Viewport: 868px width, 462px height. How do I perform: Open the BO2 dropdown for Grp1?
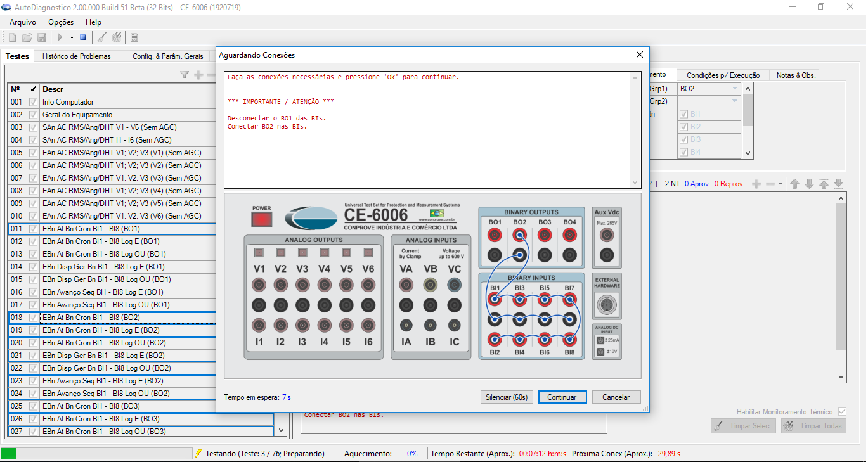click(735, 89)
